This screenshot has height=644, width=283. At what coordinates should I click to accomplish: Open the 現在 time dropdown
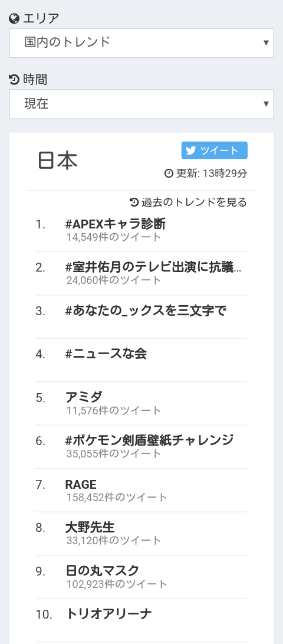[x=141, y=104]
